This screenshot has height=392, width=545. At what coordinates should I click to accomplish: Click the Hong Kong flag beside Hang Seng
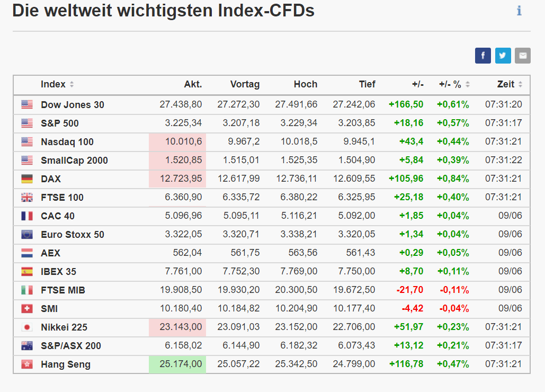point(27,364)
